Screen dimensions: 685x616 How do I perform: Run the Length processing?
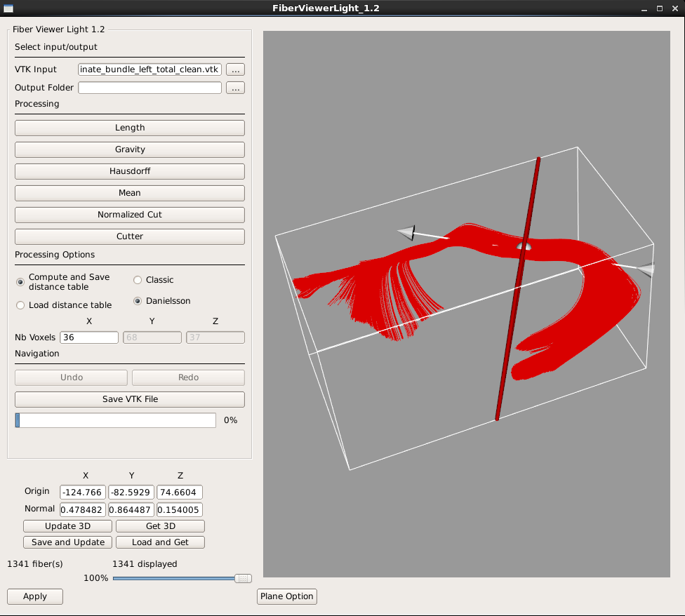(x=130, y=128)
